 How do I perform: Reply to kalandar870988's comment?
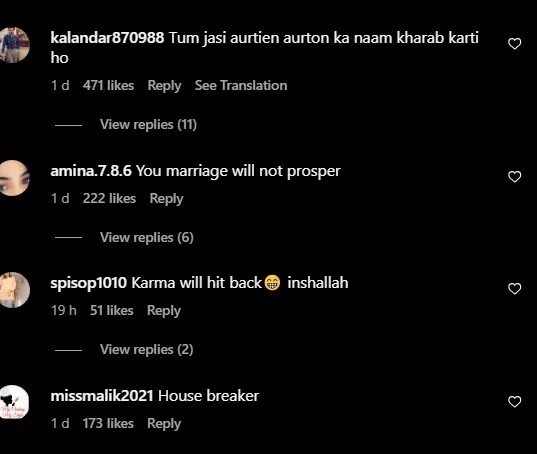[x=164, y=86]
